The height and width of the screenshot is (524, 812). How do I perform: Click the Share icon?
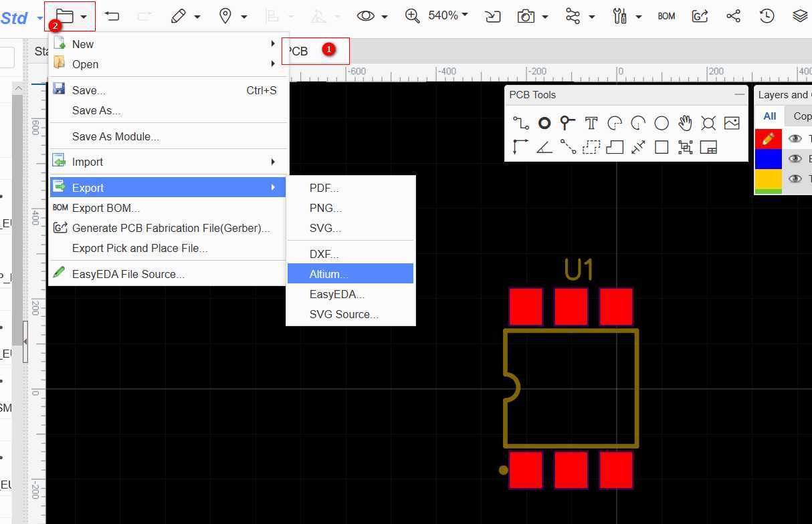coord(733,16)
